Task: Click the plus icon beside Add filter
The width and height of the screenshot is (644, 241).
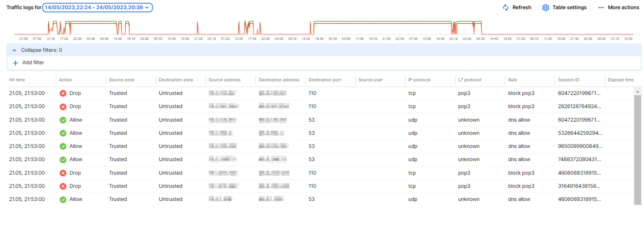Action: click(x=15, y=63)
